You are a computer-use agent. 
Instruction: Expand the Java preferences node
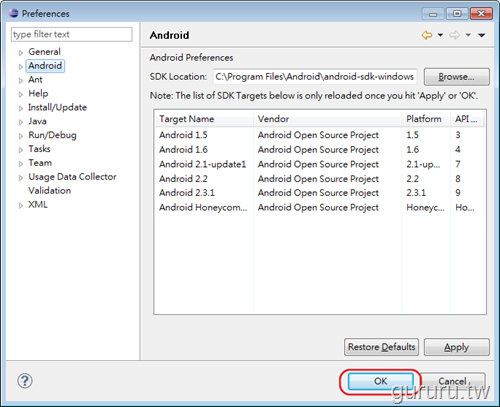[21, 122]
